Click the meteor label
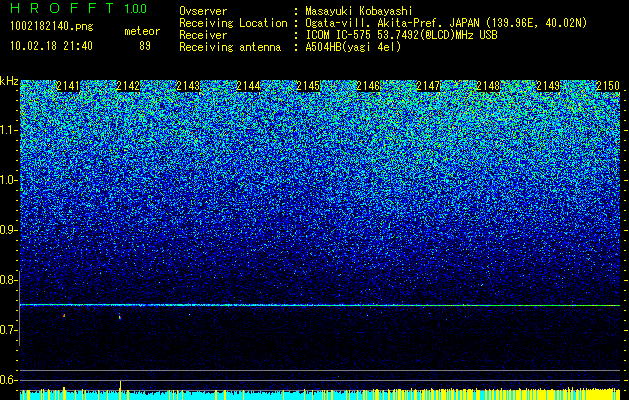The image size is (629, 400). pyautogui.click(x=142, y=31)
